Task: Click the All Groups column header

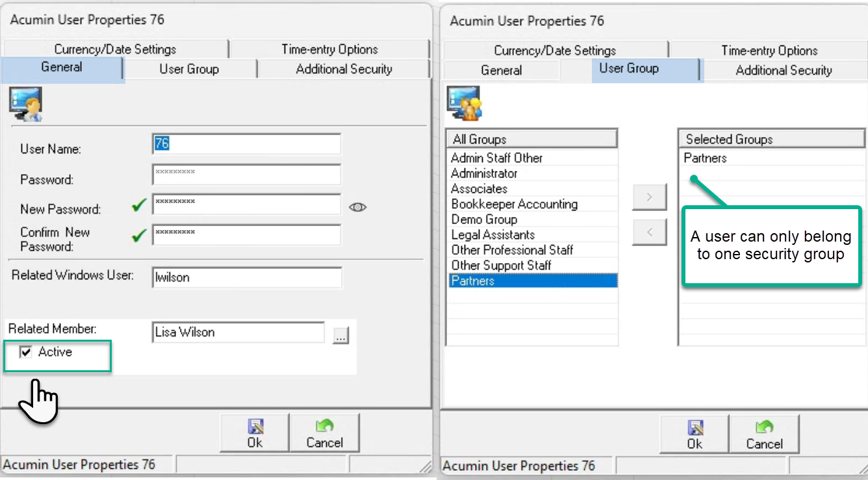Action: point(532,139)
